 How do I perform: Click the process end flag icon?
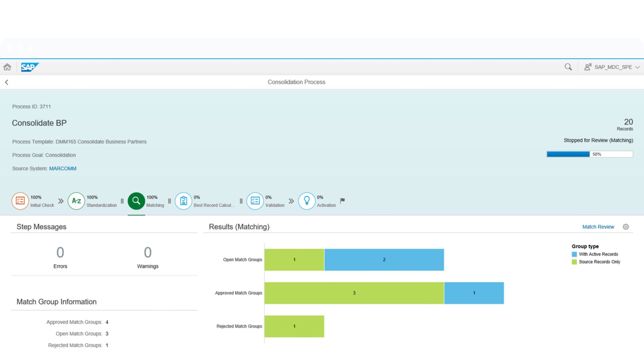coord(342,200)
